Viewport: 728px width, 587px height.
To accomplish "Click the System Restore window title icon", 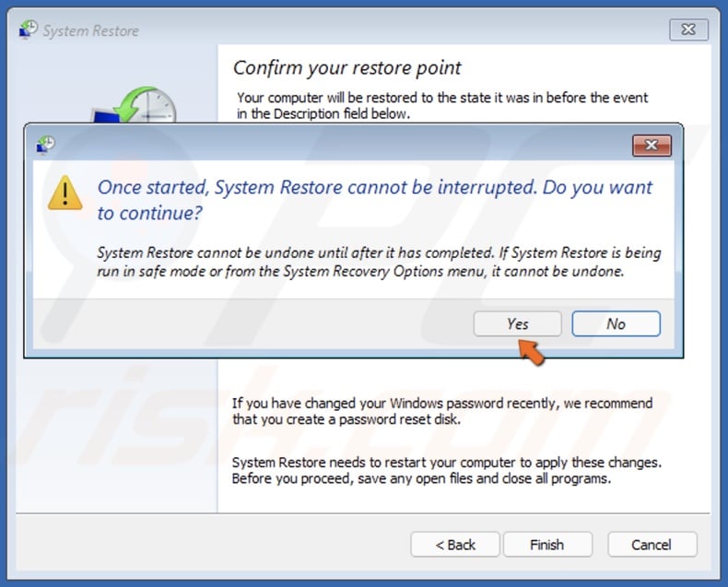I will (29, 29).
